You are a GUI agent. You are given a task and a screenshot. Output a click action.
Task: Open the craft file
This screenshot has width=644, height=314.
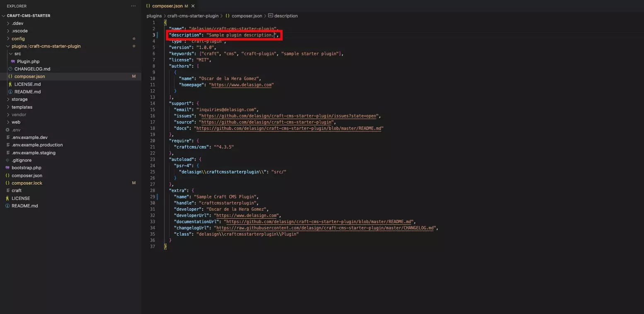pyautogui.click(x=17, y=190)
